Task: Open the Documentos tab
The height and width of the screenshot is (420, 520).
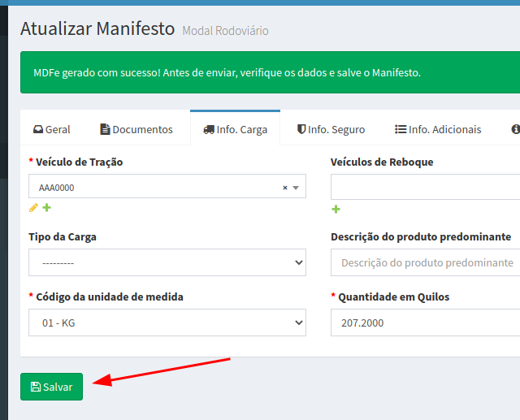Action: pos(136,129)
